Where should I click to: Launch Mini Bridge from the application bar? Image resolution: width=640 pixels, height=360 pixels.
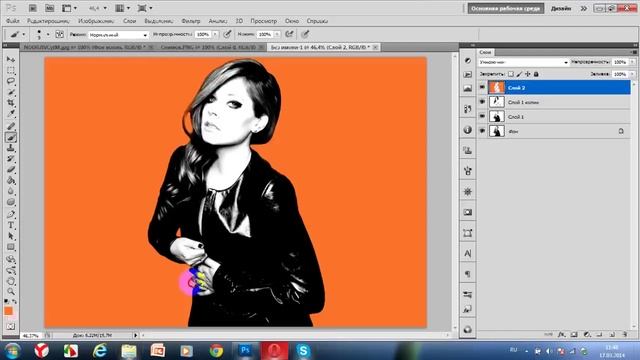pos(49,8)
